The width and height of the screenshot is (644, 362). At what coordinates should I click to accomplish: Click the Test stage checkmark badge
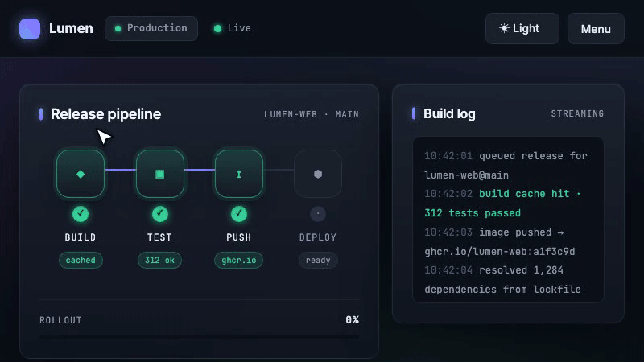click(159, 214)
